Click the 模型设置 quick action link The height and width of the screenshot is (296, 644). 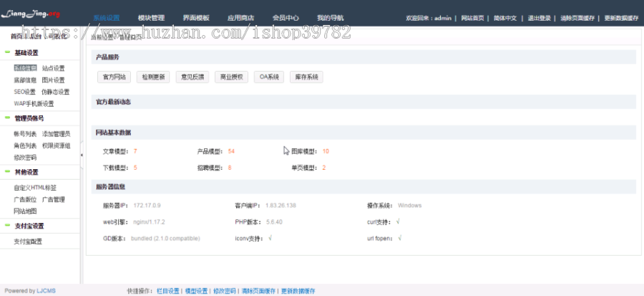196,291
